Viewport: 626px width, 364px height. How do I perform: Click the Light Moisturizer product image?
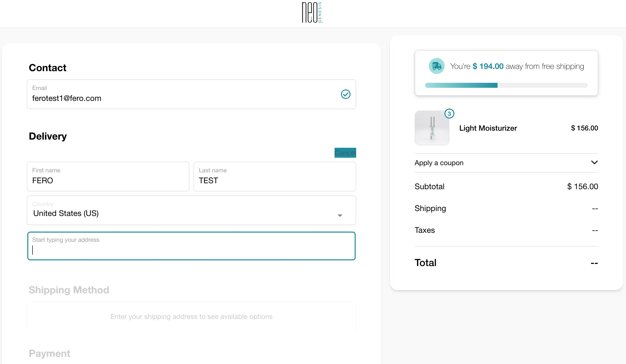[x=432, y=128]
